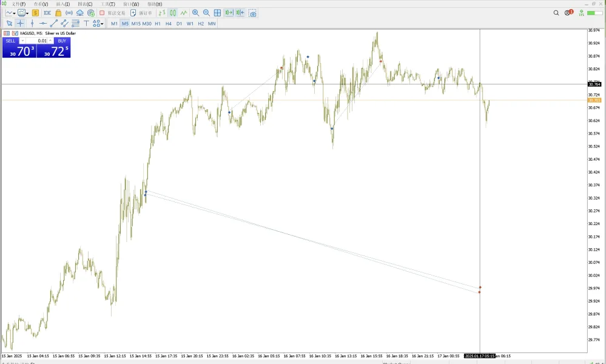The width and height of the screenshot is (606, 364).
Task: Pick the vertical line drawing tool
Action: click(x=32, y=24)
